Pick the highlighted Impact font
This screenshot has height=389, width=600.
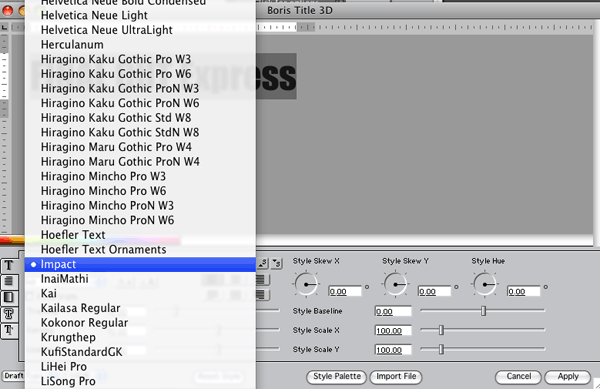pos(140,264)
